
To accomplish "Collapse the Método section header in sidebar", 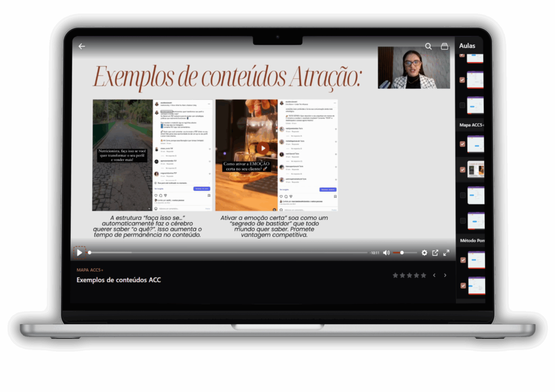I will (x=472, y=241).
